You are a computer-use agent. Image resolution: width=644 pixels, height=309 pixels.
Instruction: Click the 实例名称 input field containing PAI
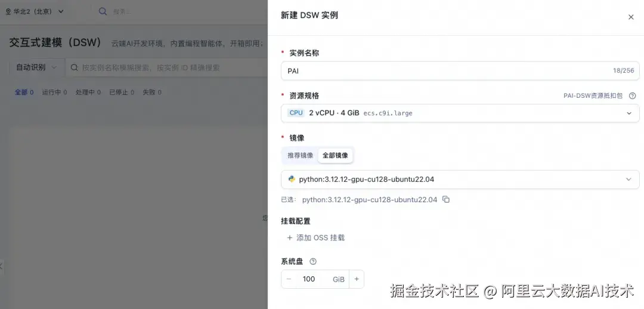(x=460, y=70)
